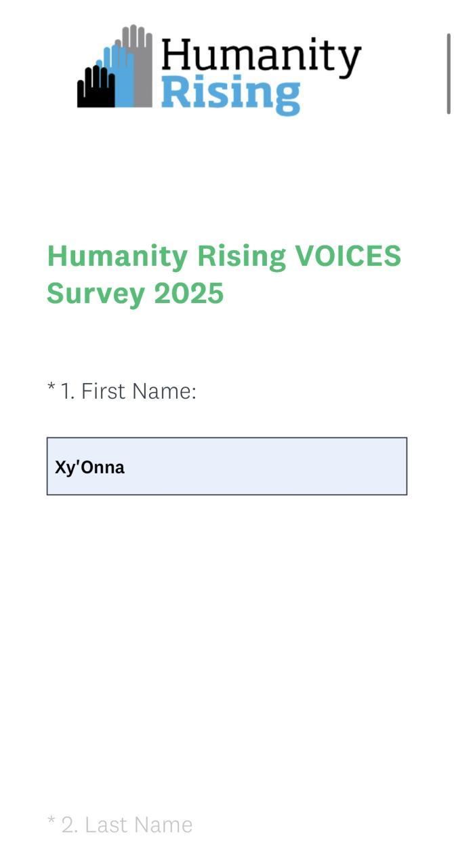This screenshot has width=454, height=868.
Task: Click the "Xy'Onna" text in the field
Action: point(89,467)
